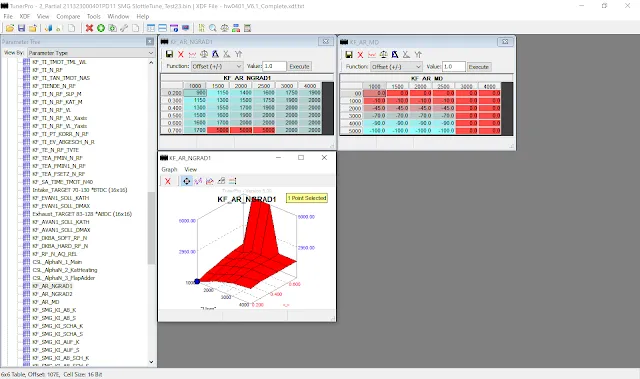Select KF_AR_NGRAD2 in the parameter tree
640x379 pixels.
point(52,294)
